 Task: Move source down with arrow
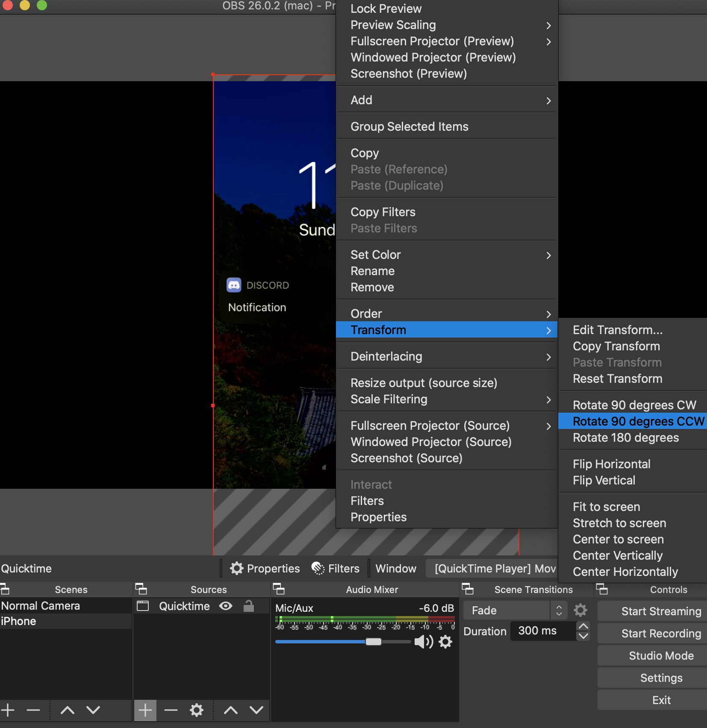click(x=256, y=710)
